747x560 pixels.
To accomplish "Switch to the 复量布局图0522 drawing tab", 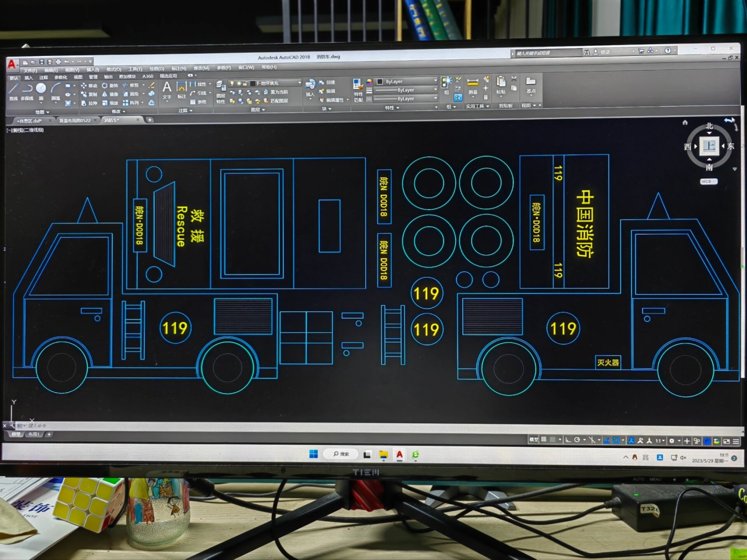I will (74, 120).
